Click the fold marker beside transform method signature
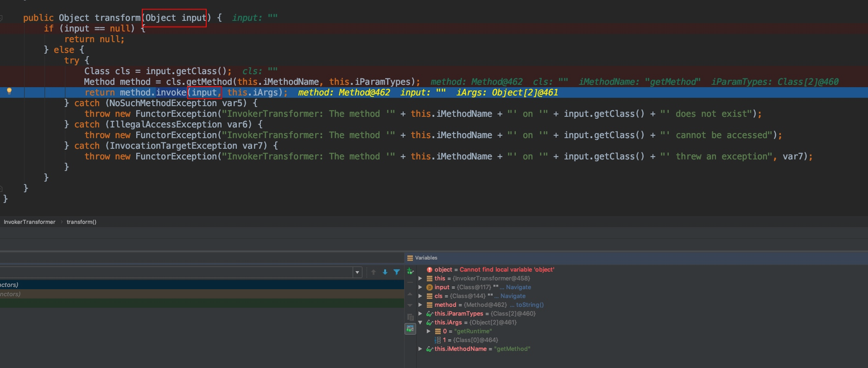Image resolution: width=868 pixels, height=368 pixels. (1, 18)
